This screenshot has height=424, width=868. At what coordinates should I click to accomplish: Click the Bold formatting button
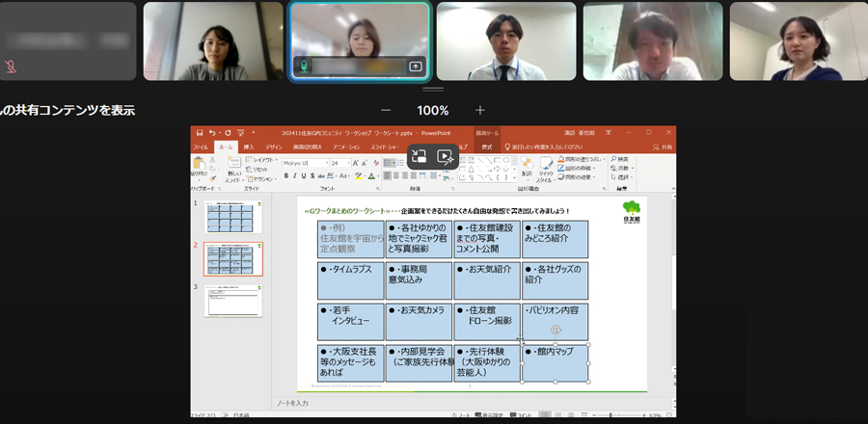coord(286,175)
